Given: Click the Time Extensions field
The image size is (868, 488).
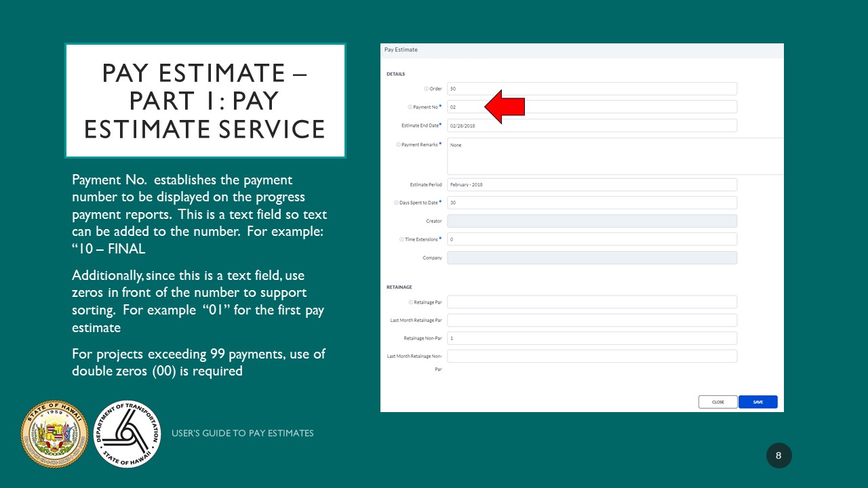Looking at the screenshot, I should [592, 239].
